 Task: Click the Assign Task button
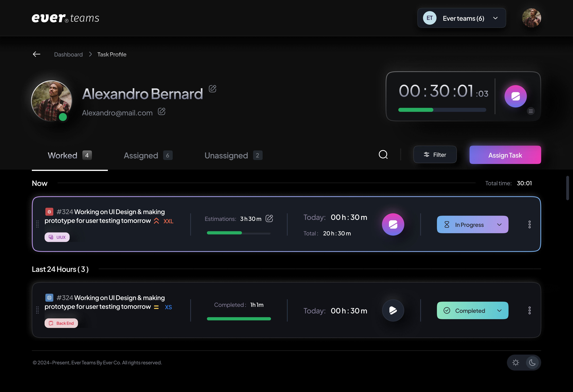pos(505,155)
